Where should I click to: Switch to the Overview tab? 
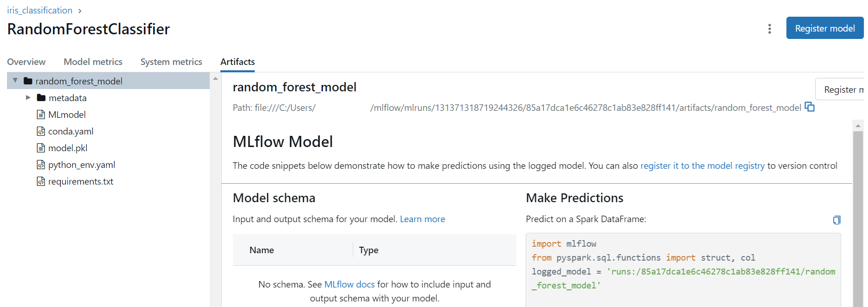coord(26,62)
